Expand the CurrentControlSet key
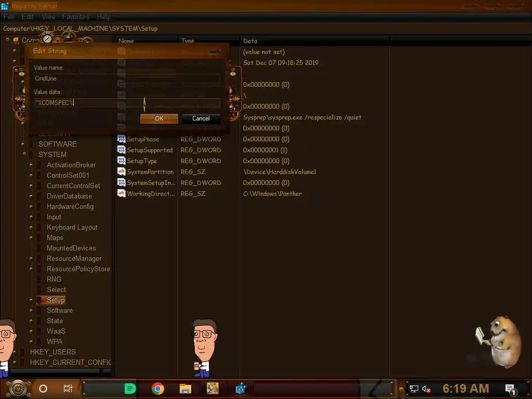This screenshot has height=399, width=532. (x=31, y=186)
